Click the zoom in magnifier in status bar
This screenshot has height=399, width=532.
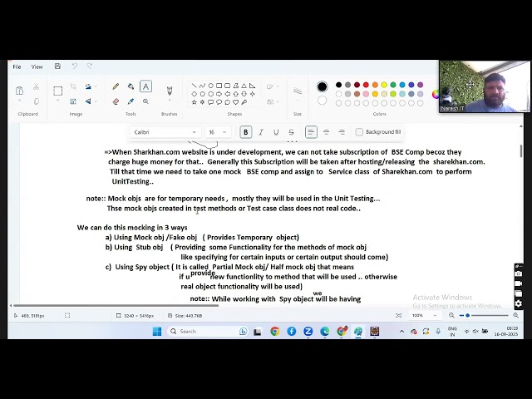click(515, 316)
